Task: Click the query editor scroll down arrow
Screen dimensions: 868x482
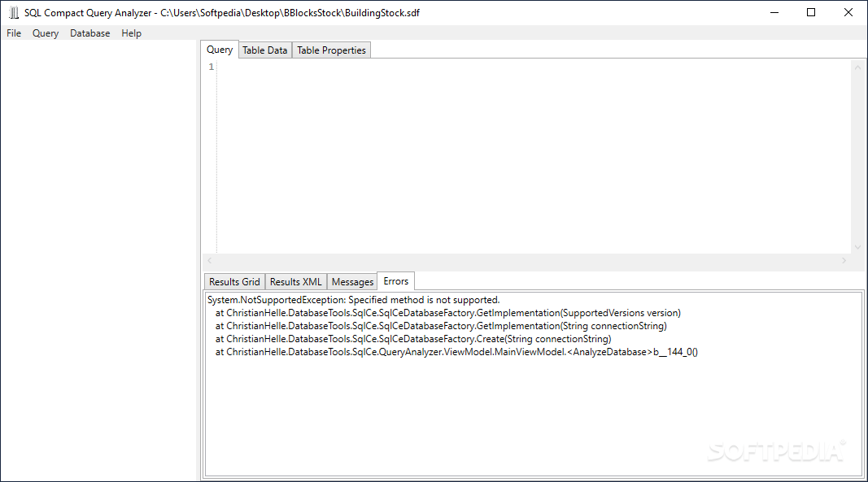Action: pos(857,247)
